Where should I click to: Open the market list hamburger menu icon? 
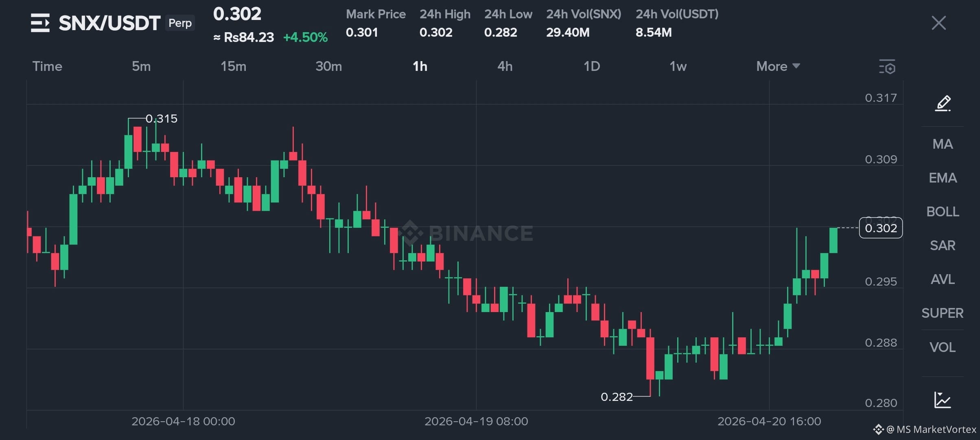(40, 23)
